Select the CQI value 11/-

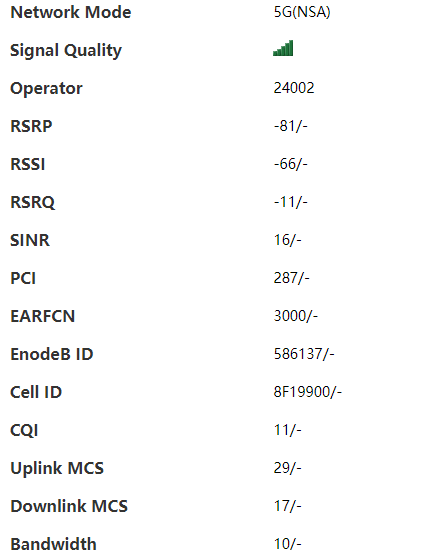tap(287, 430)
